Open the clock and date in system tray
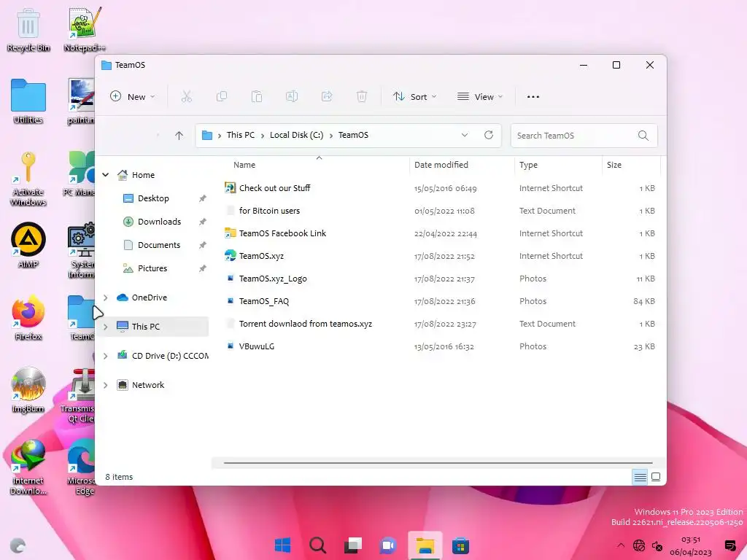Image resolution: width=747 pixels, height=560 pixels. [x=690, y=545]
